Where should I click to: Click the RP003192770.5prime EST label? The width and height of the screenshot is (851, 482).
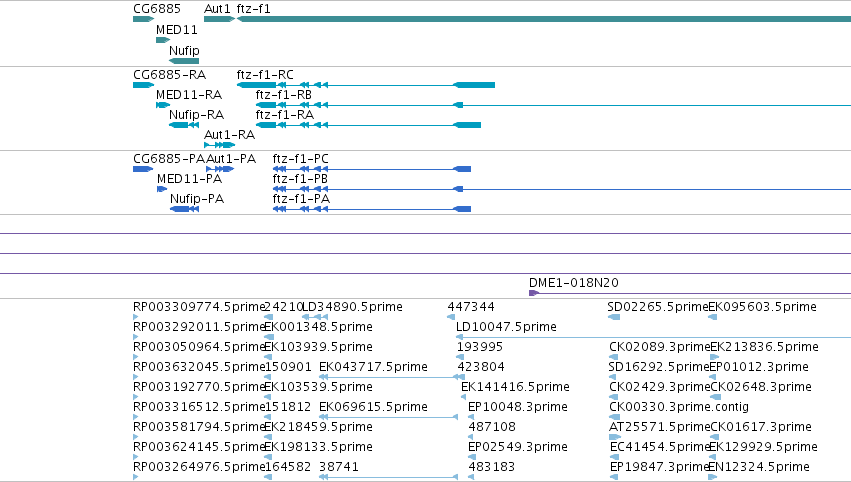[x=199, y=388]
